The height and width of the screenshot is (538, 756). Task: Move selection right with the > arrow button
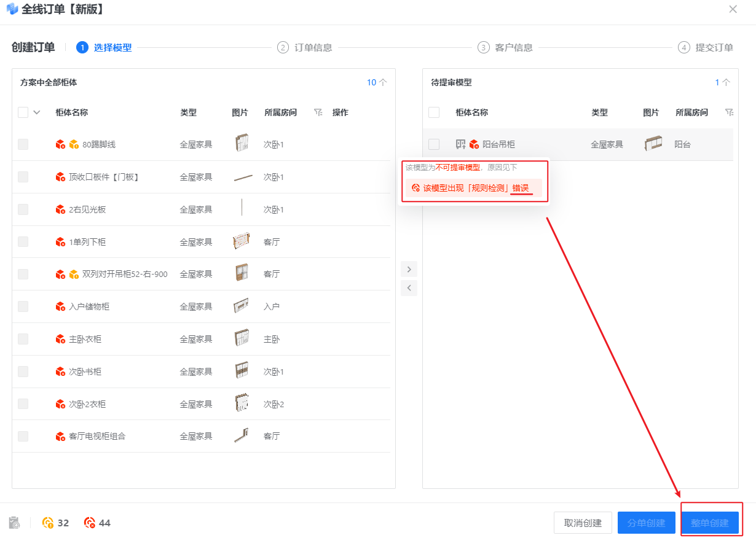[409, 269]
